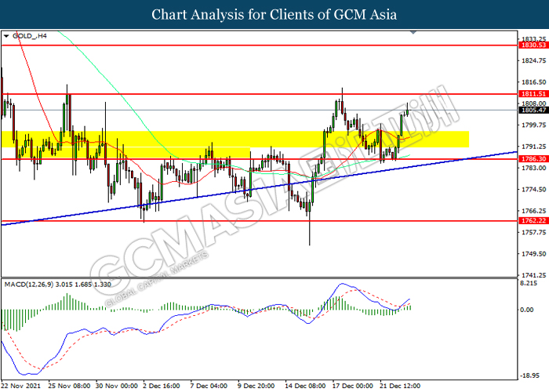Click the 1833.25 price axis value
549x392 pixels.
point(533,39)
